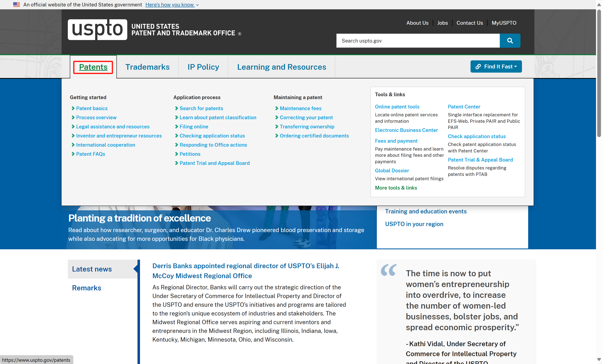Click the USPTO logo

[x=97, y=29]
